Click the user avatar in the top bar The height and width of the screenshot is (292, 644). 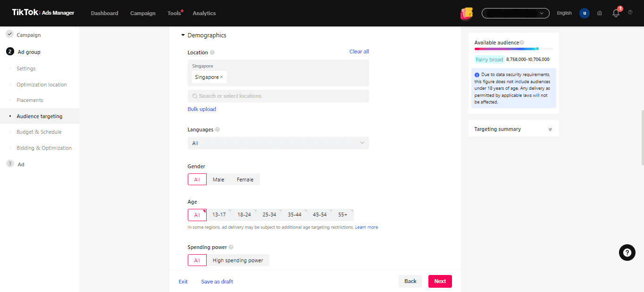[584, 13]
